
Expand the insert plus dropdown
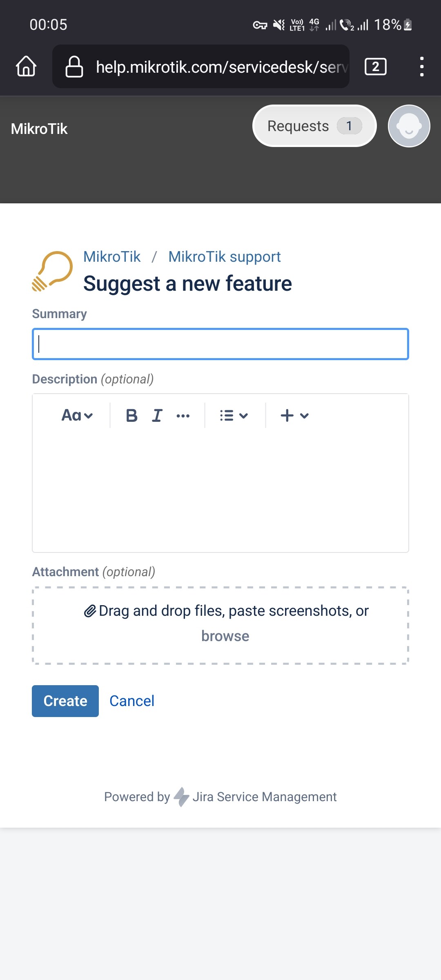click(294, 416)
